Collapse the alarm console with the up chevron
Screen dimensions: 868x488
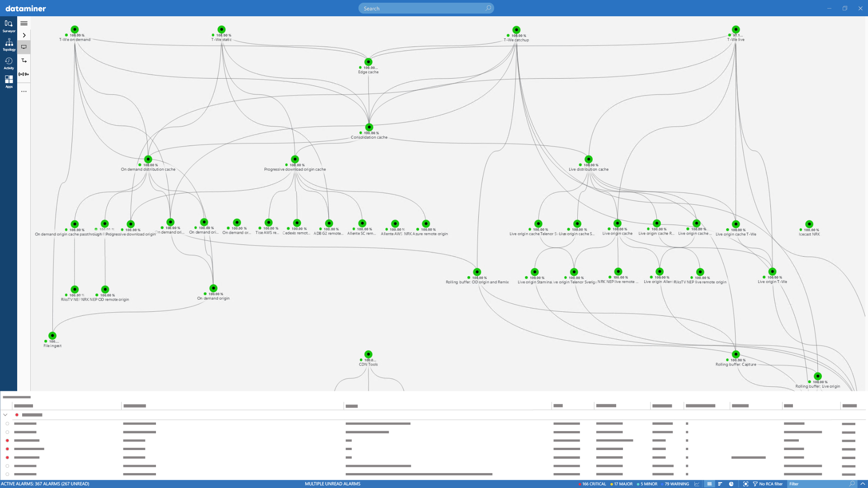click(x=863, y=484)
